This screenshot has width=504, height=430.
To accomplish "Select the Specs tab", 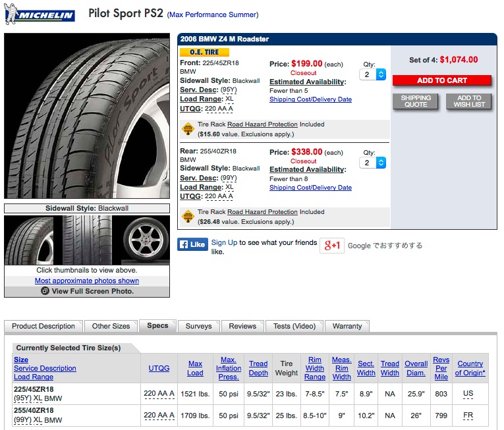I will [x=157, y=325].
